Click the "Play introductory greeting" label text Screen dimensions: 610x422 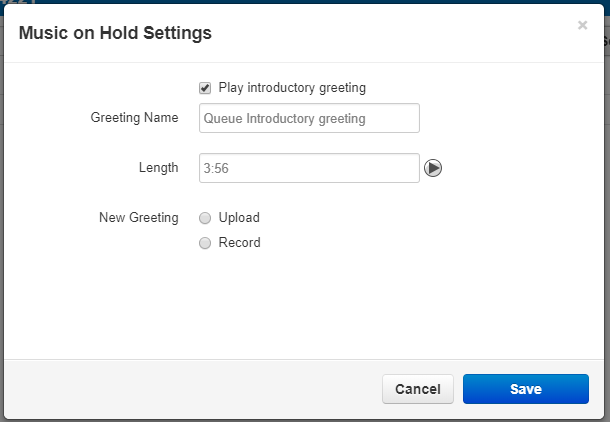(292, 88)
